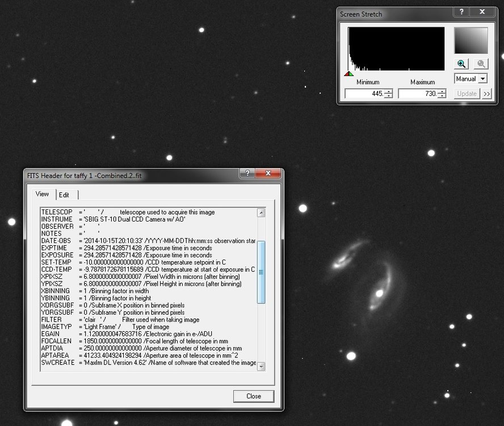The image size is (504, 426).
Task: Click the Update button in Screen Stretch
Action: tap(467, 94)
